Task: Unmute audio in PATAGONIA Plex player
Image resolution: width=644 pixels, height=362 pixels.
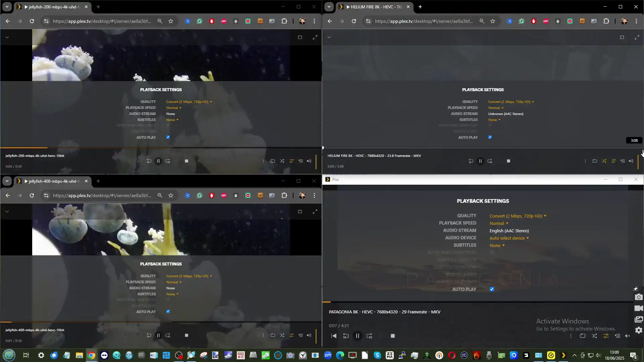Action: click(628, 336)
